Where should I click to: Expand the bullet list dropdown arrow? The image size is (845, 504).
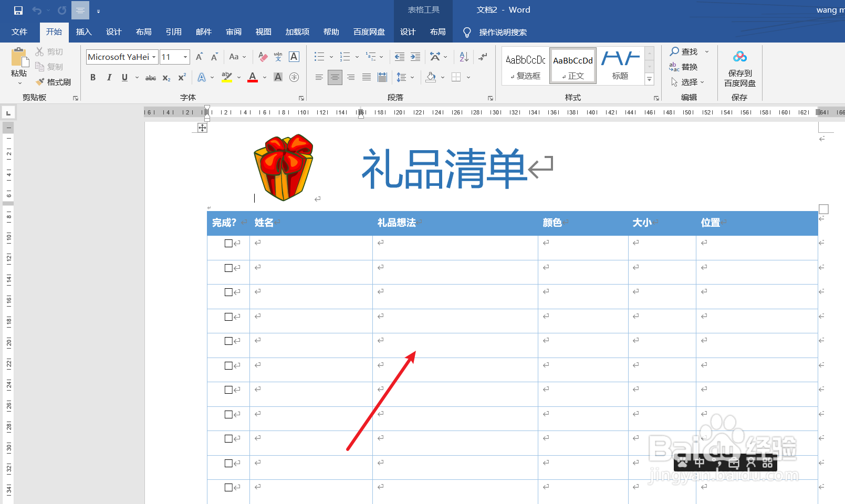331,57
